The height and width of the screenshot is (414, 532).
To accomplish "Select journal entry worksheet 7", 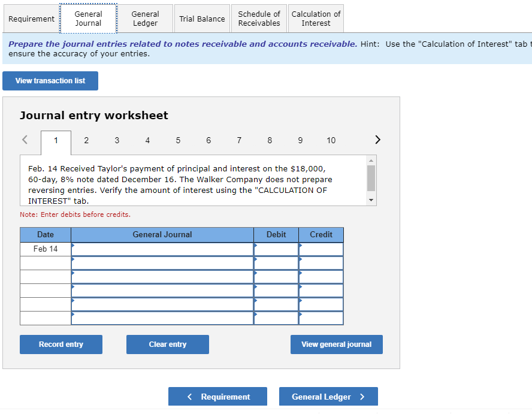I will 239,140.
